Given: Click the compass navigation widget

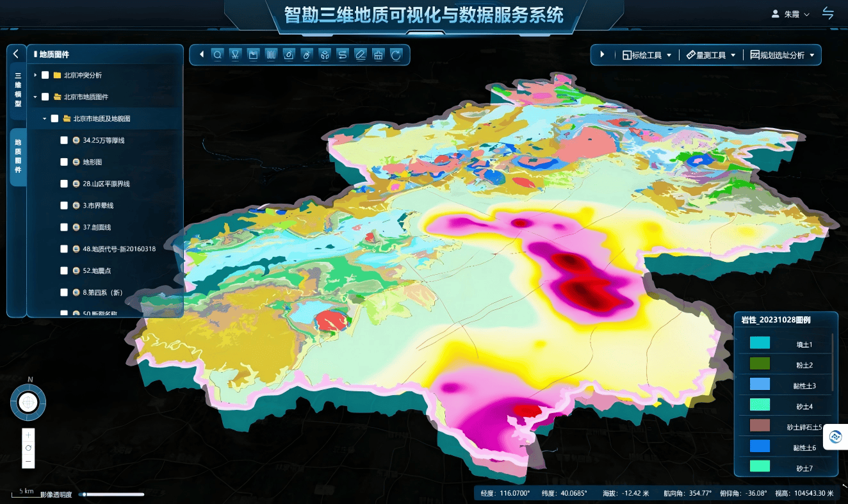Looking at the screenshot, I should 28,402.
